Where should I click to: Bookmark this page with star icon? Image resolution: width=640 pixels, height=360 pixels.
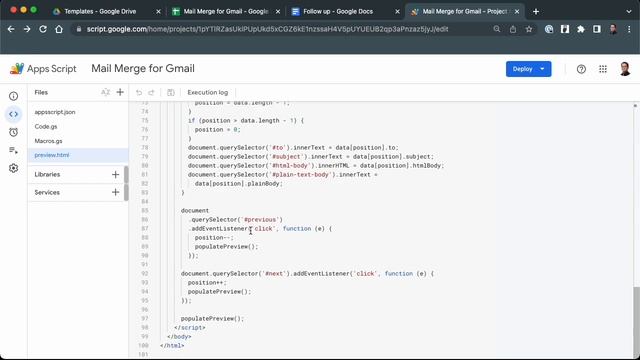(x=529, y=29)
